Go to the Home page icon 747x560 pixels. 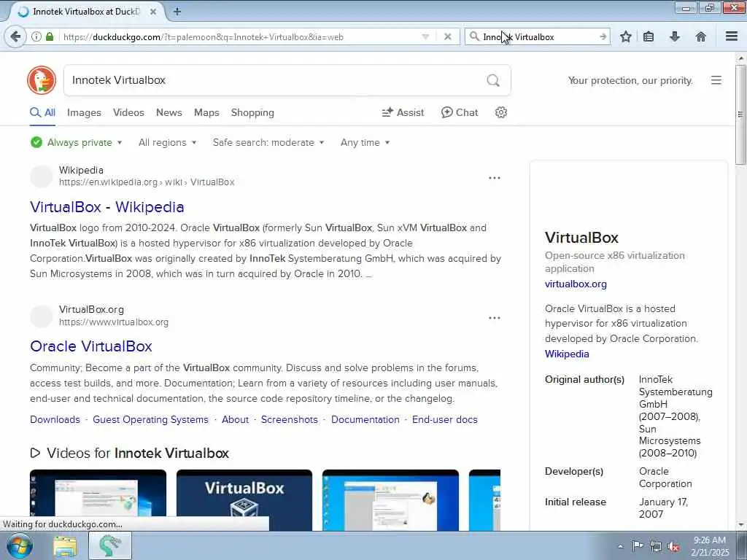click(x=701, y=36)
